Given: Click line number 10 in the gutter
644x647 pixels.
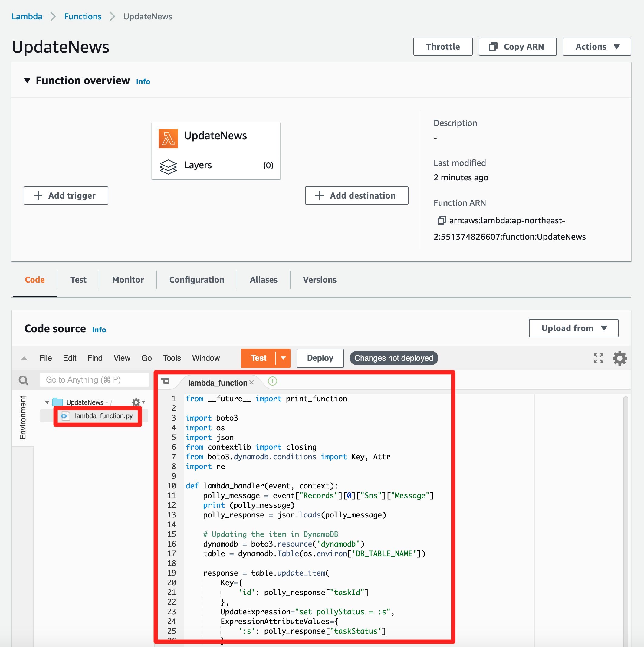Looking at the screenshot, I should point(172,486).
